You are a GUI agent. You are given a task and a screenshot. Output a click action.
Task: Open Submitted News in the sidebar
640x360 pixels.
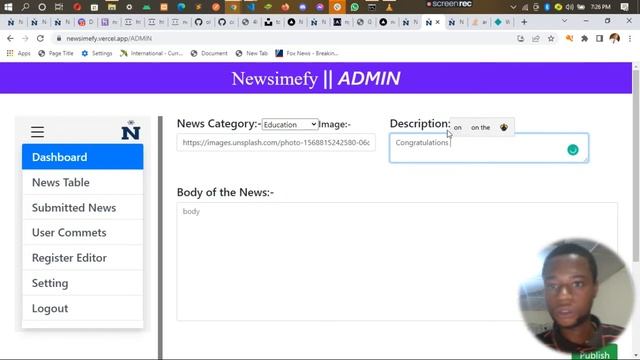click(82, 207)
